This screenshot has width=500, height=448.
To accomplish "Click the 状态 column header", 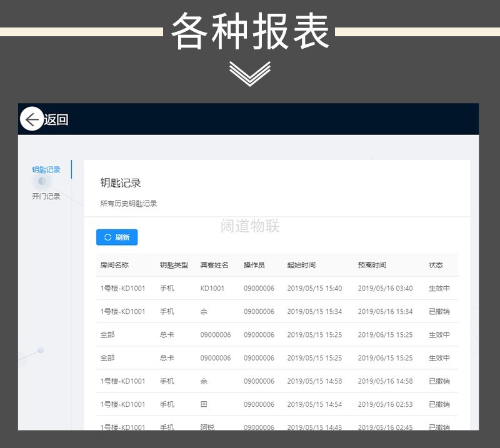I will coord(436,265).
